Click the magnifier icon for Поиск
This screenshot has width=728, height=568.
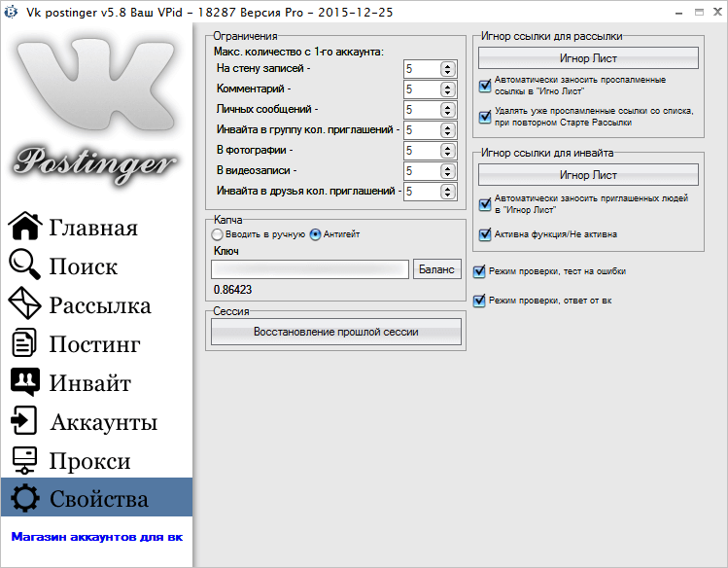pos(24,265)
